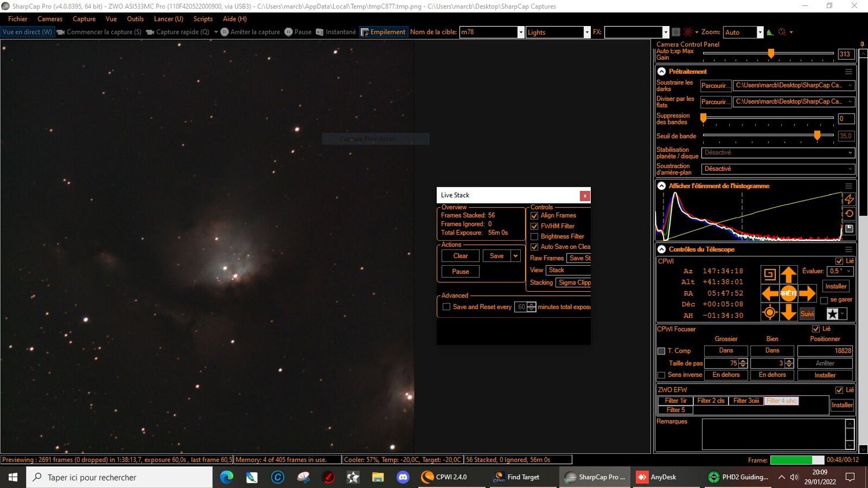Click the spiral search icon in telescope controls

(x=770, y=274)
